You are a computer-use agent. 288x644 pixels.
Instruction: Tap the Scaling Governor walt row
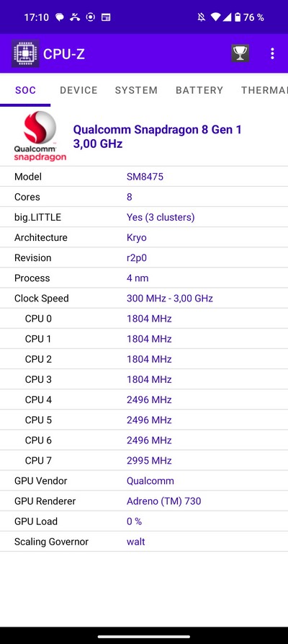[x=144, y=542]
